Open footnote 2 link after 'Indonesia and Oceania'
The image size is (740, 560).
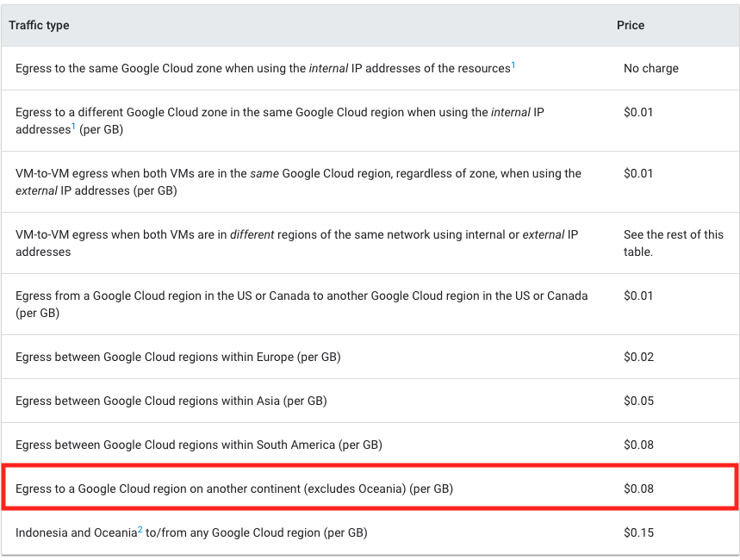[140, 529]
